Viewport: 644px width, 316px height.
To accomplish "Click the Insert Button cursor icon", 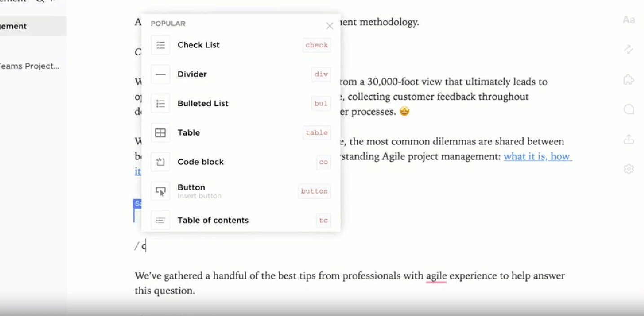I will tap(160, 191).
